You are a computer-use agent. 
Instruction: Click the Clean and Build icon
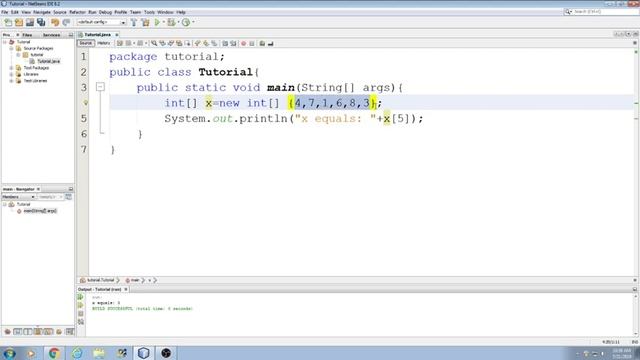[x=145, y=22]
